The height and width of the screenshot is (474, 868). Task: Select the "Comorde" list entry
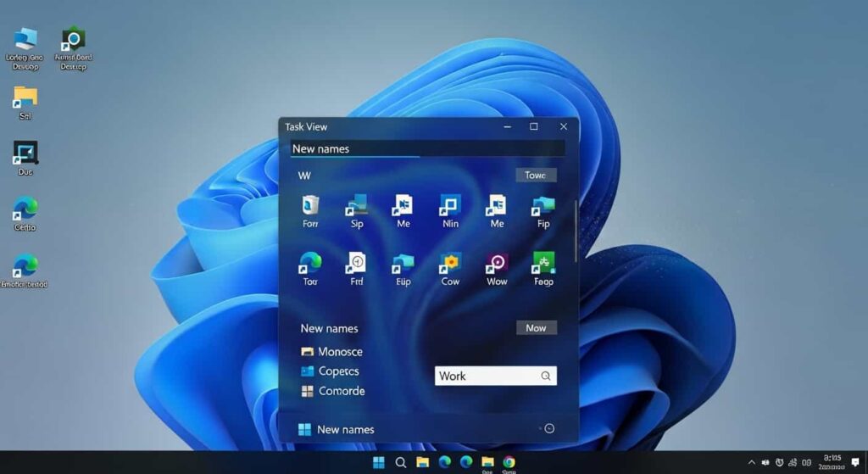pyautogui.click(x=341, y=391)
